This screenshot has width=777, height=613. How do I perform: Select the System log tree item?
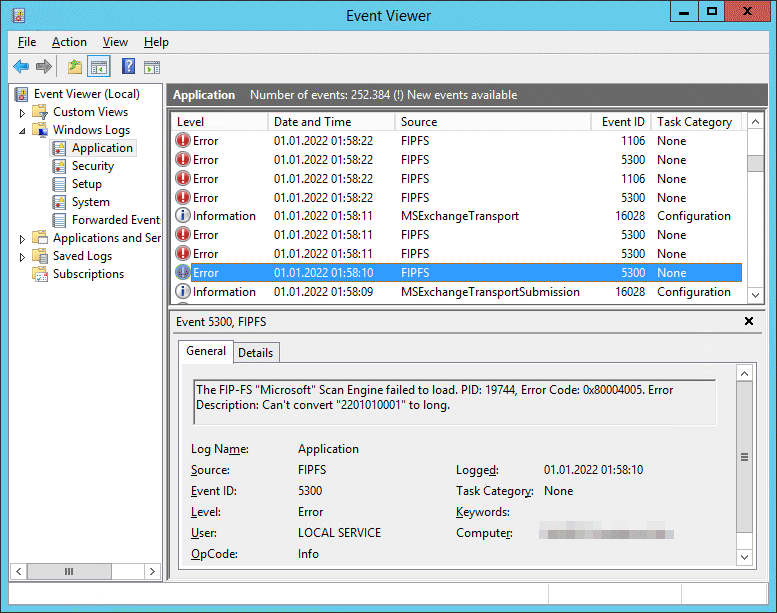click(91, 202)
